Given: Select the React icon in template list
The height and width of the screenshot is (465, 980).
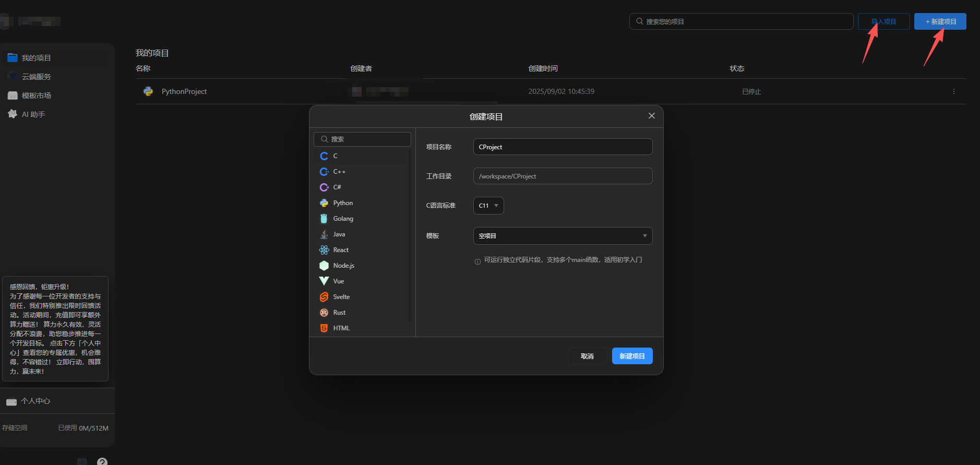Looking at the screenshot, I should tap(324, 250).
